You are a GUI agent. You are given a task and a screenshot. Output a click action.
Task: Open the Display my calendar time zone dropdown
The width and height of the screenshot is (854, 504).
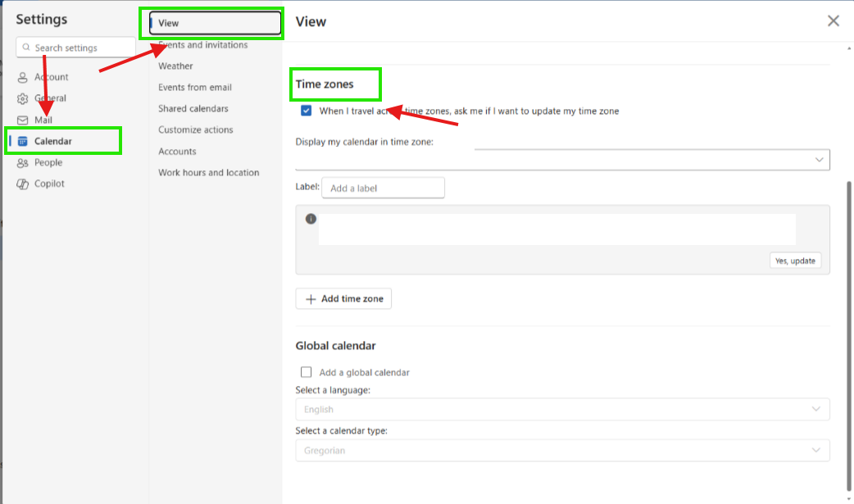tap(562, 160)
